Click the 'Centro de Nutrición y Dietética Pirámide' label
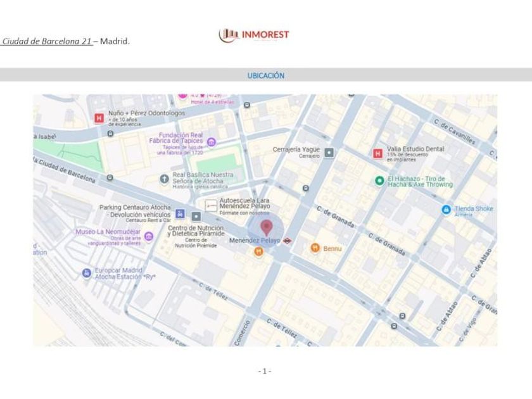Image resolution: width=532 pixels, height=399 pixels. click(x=196, y=231)
